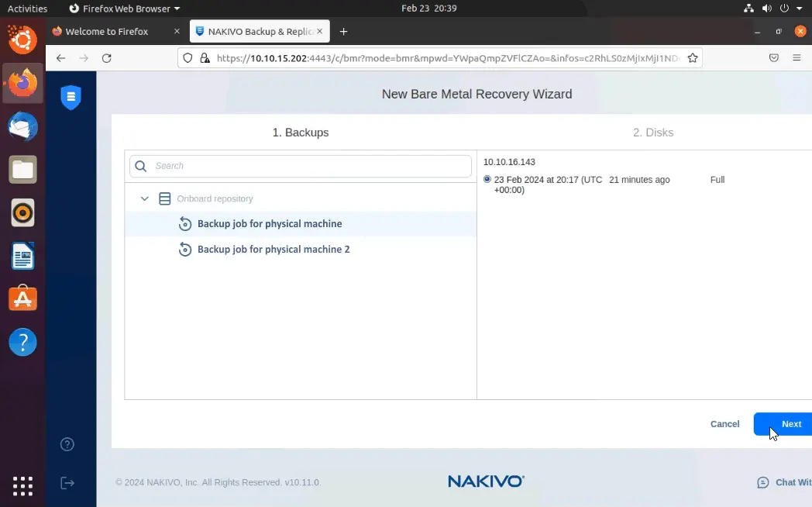Image resolution: width=812 pixels, height=507 pixels.
Task: Open Firefox Pocket save icon
Action: pos(774,58)
